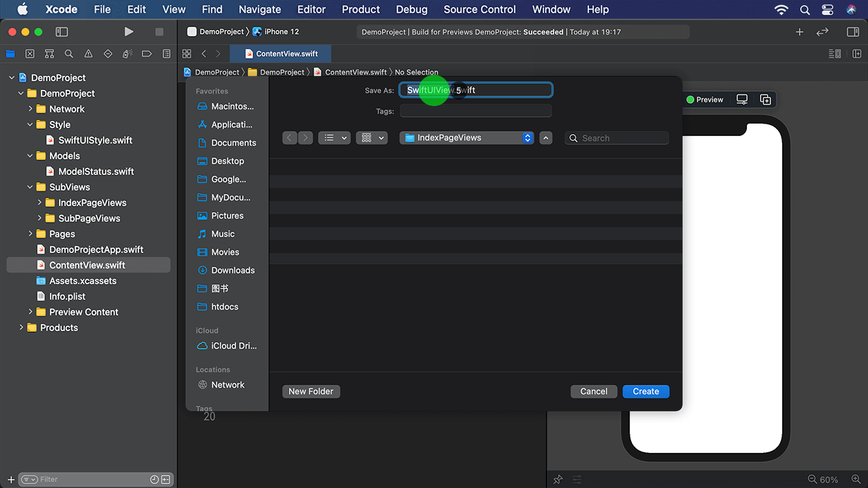Stop the running build
Screen dimensions: 868x488
tap(159, 32)
